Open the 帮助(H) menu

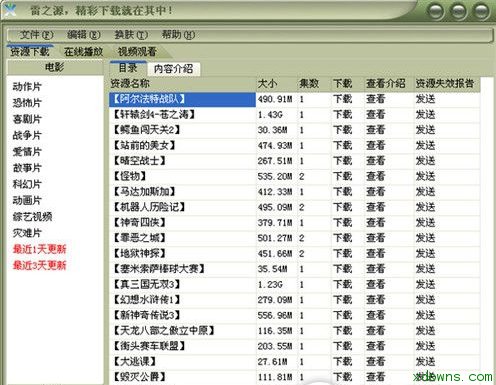178,35
